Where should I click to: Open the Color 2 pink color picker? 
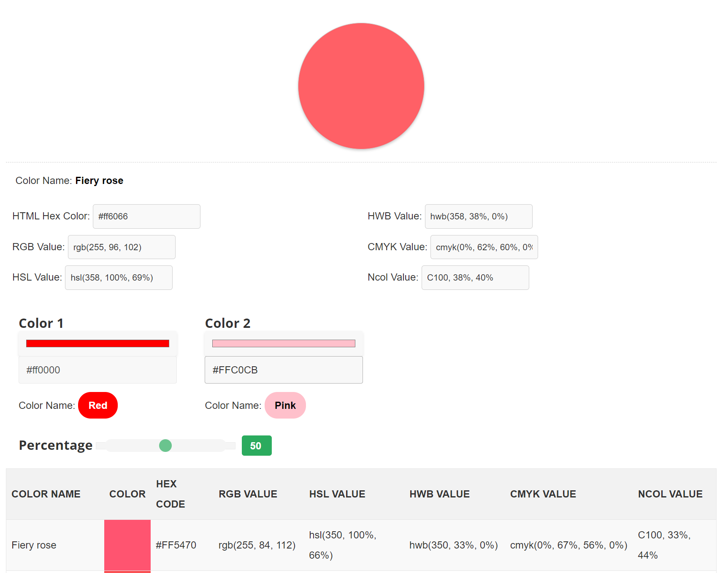[284, 343]
